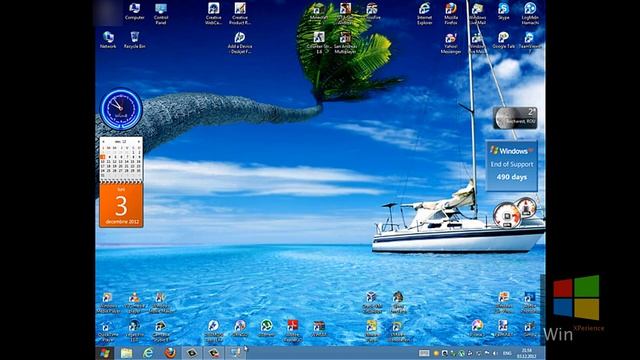Screen dimensions: 640x360
Task: Open the Google Talk shortcut
Action: coord(503,40)
